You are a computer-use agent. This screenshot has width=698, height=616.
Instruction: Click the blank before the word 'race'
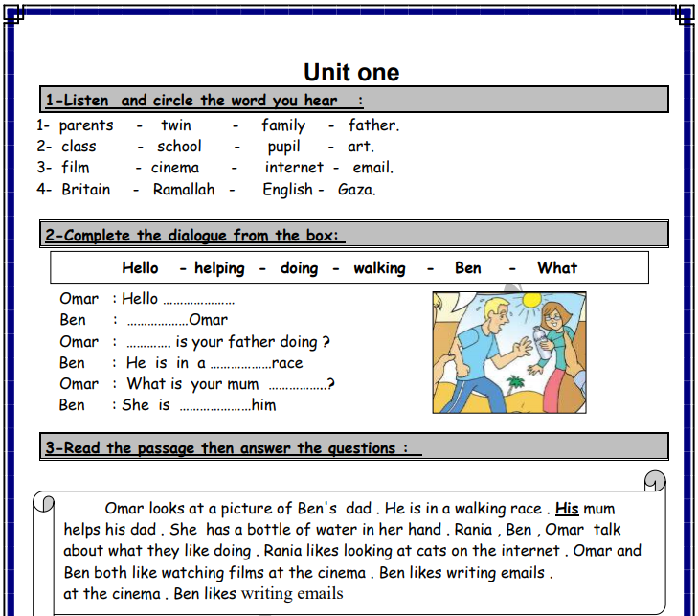click(x=240, y=367)
